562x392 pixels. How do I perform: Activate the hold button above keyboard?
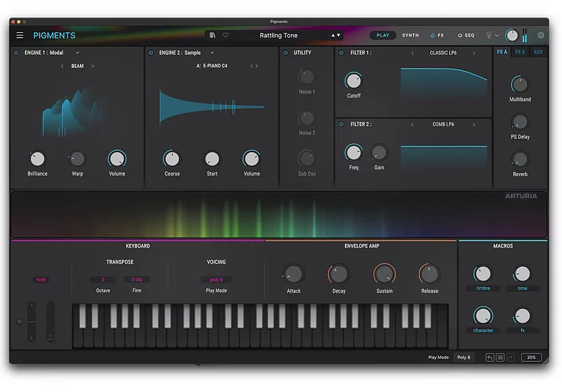click(41, 279)
